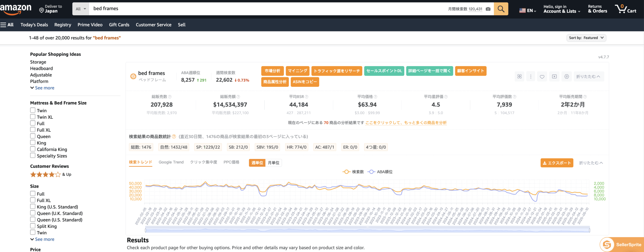Image resolution: width=644 pixels, height=252 pixels.
Task: Collapse the trend chart 折りたたむ panel
Action: [x=591, y=163]
